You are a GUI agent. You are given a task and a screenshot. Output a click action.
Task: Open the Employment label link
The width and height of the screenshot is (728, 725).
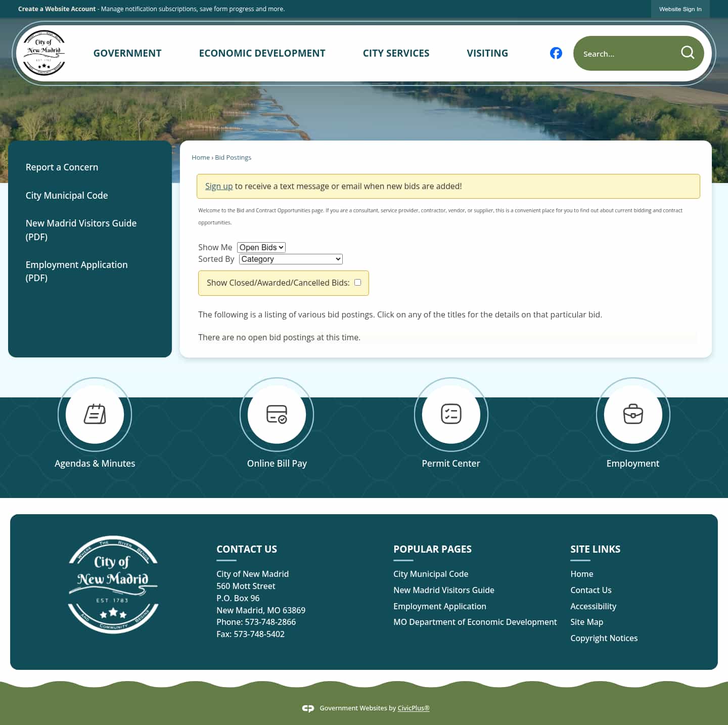pyautogui.click(x=633, y=464)
